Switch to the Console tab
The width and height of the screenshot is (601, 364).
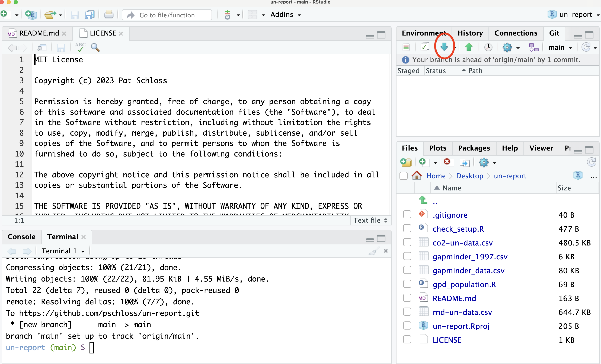coord(21,237)
